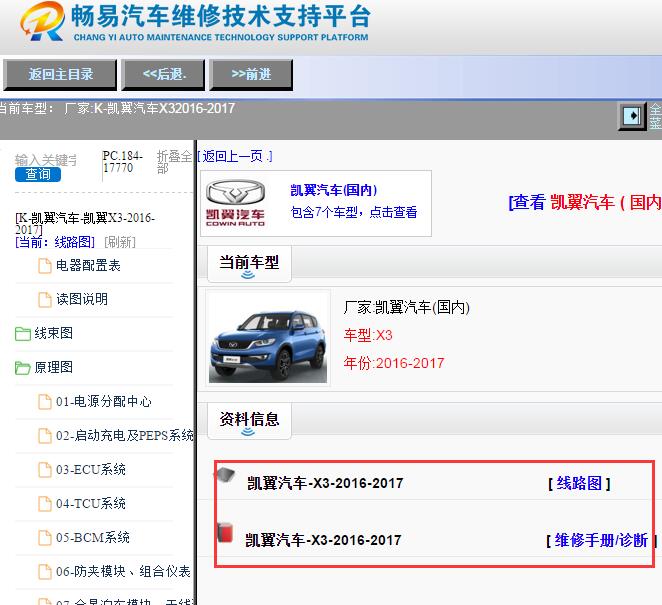This screenshot has width=662, height=605.
Task: Click the text 车型:X3
Action: pyautogui.click(x=368, y=335)
